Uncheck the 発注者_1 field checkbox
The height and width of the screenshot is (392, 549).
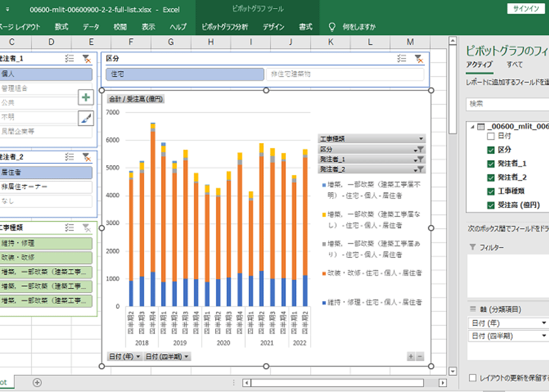[491, 164]
